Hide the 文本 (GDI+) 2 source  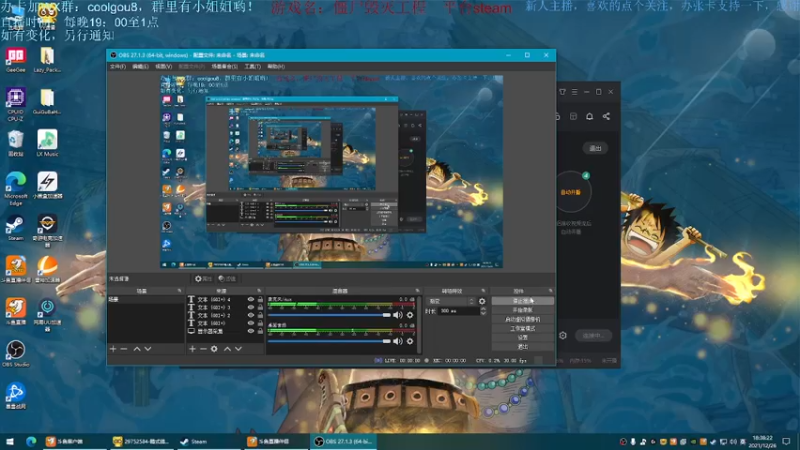[251, 315]
